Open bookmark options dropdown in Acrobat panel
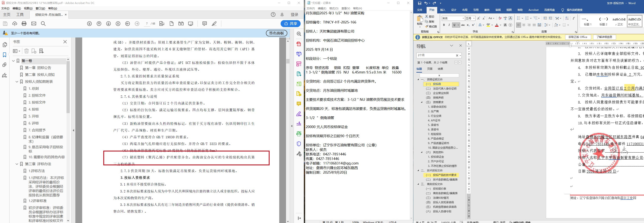The width and height of the screenshot is (644, 223). [16, 51]
